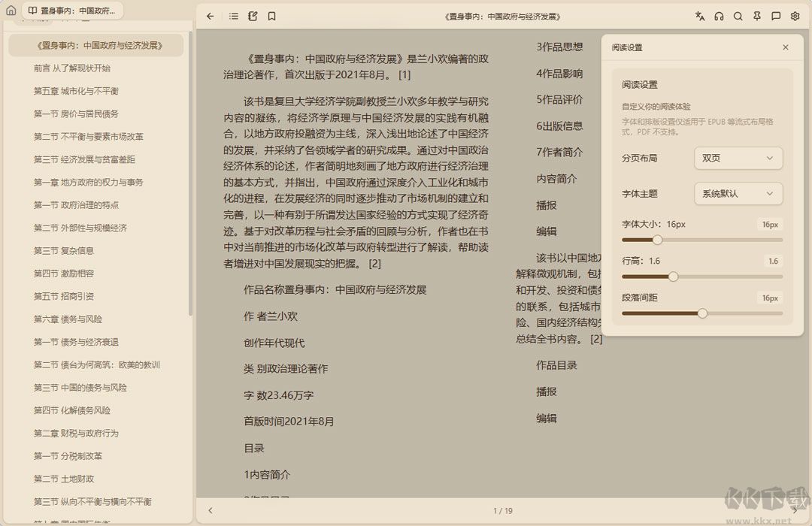812x526 pixels.
Task: Jump to 第二节 外部性与规模经济
Action: 80,228
